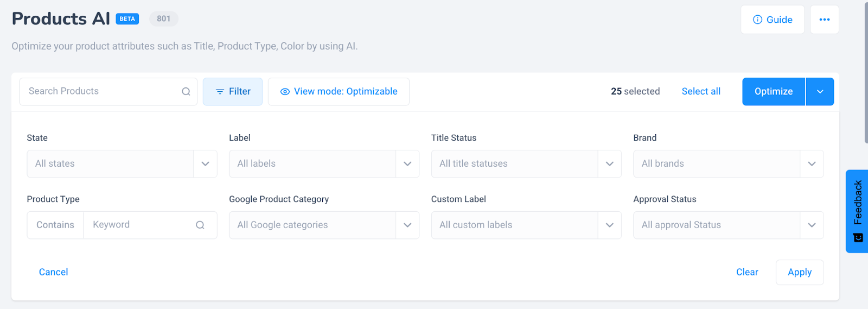Click the Feedback side tab
The width and height of the screenshot is (868, 309).
[x=857, y=211]
